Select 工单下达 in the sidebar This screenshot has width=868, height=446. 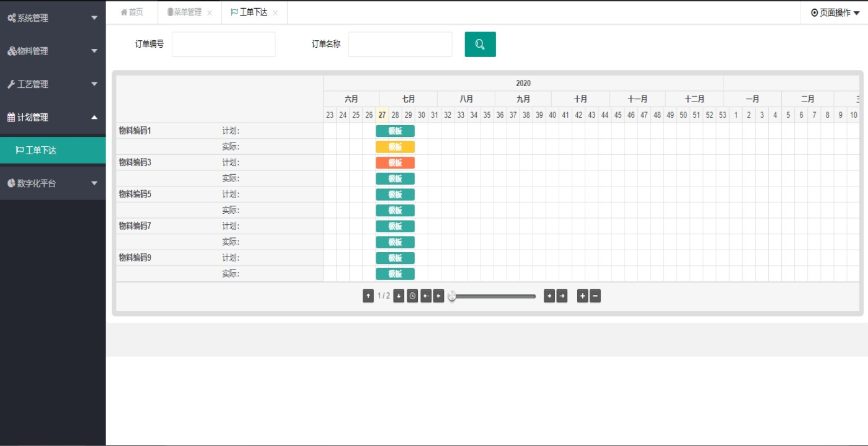click(53, 150)
